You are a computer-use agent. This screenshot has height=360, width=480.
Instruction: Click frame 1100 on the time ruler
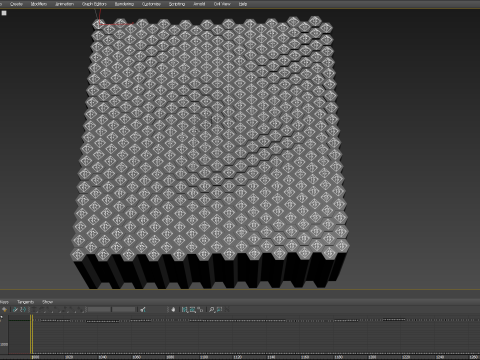click(x=204, y=357)
